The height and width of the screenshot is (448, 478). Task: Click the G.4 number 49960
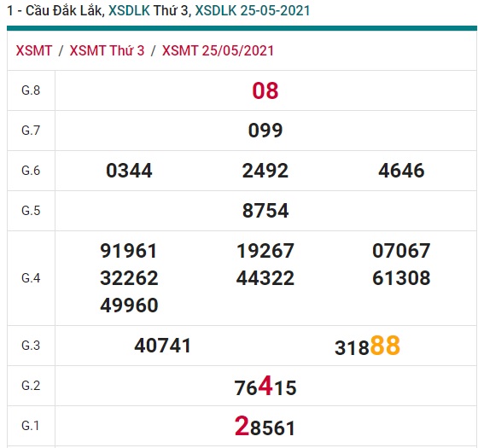click(x=129, y=305)
